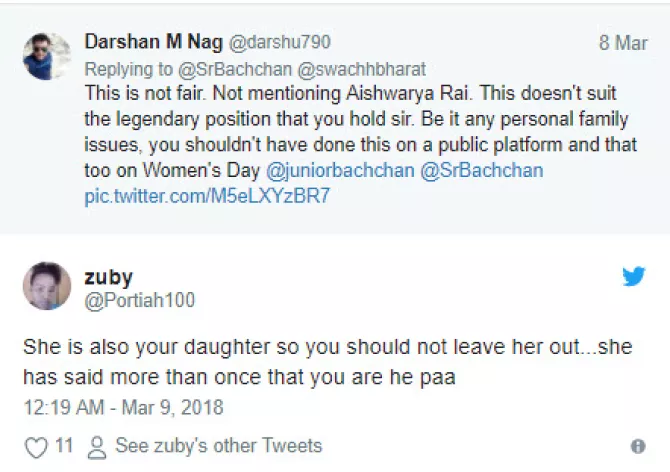Click the 8 Mar tweet date
Viewport: 670px width, 472px height.
[623, 43]
